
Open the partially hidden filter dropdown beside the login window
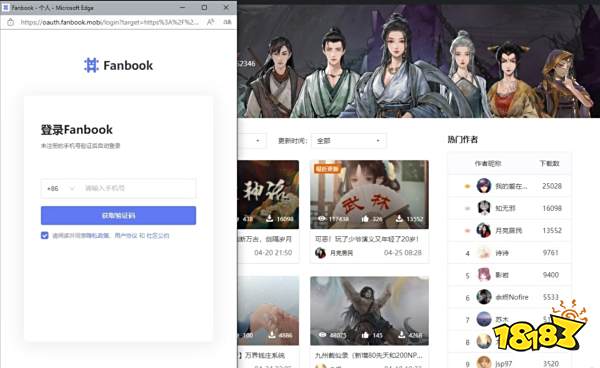coord(251,141)
